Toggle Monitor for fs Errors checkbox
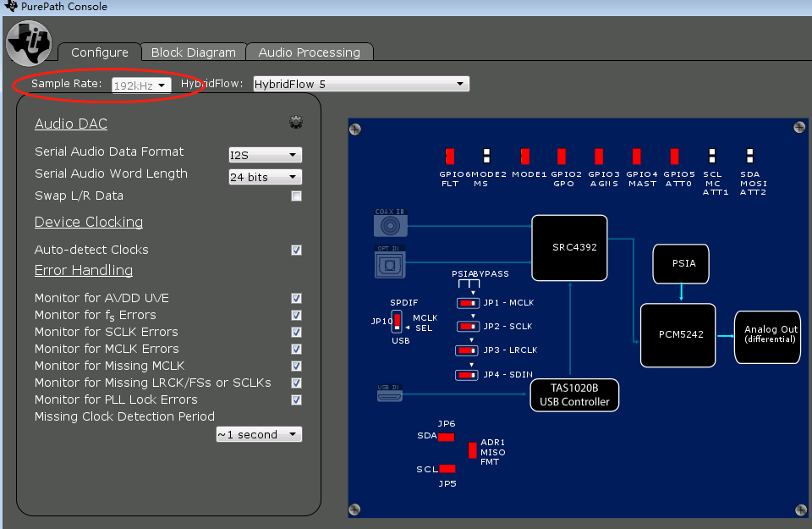This screenshot has height=529, width=812. click(x=296, y=316)
